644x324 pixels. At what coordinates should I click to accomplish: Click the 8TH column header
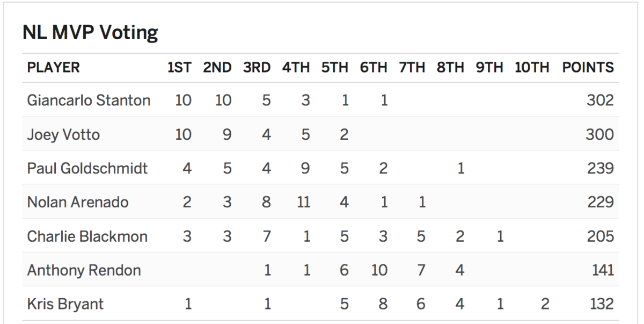pyautogui.click(x=450, y=68)
